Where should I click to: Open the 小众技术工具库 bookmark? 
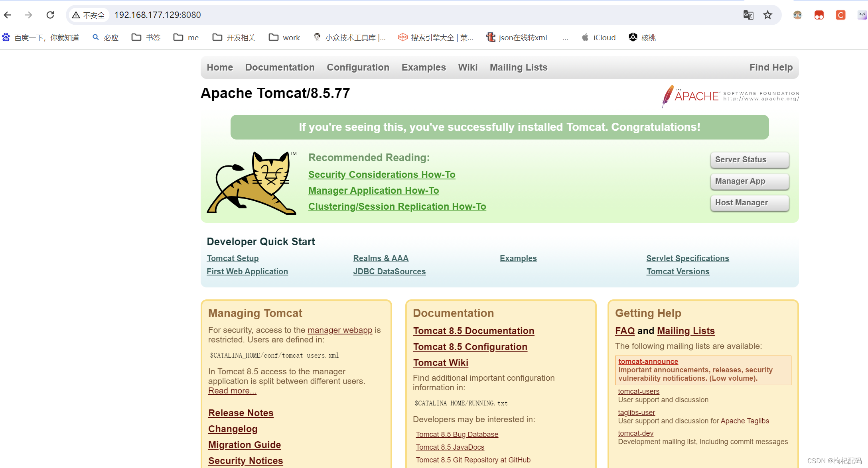350,37
